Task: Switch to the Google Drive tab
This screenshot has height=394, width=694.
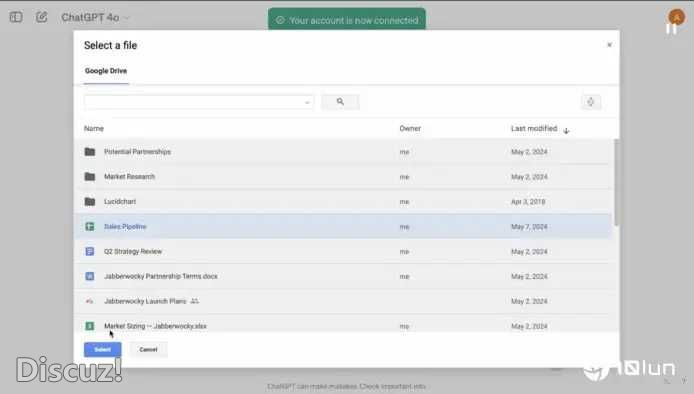Action: 106,71
